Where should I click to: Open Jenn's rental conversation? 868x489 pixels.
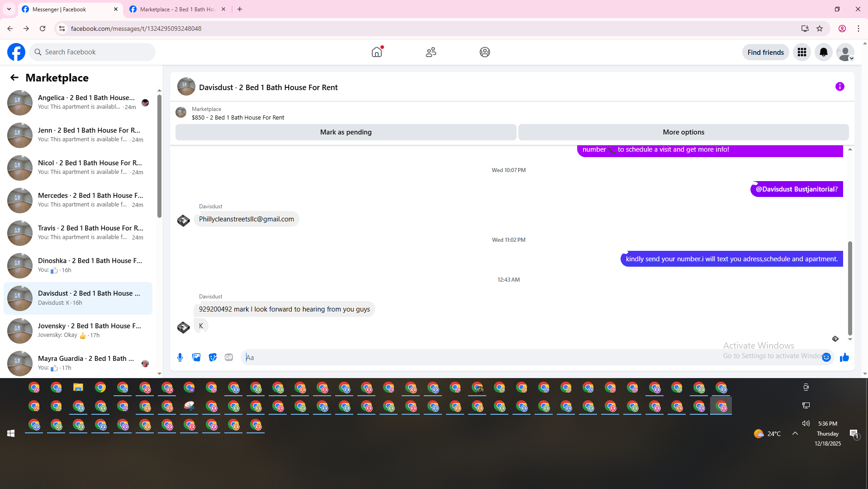click(78, 135)
